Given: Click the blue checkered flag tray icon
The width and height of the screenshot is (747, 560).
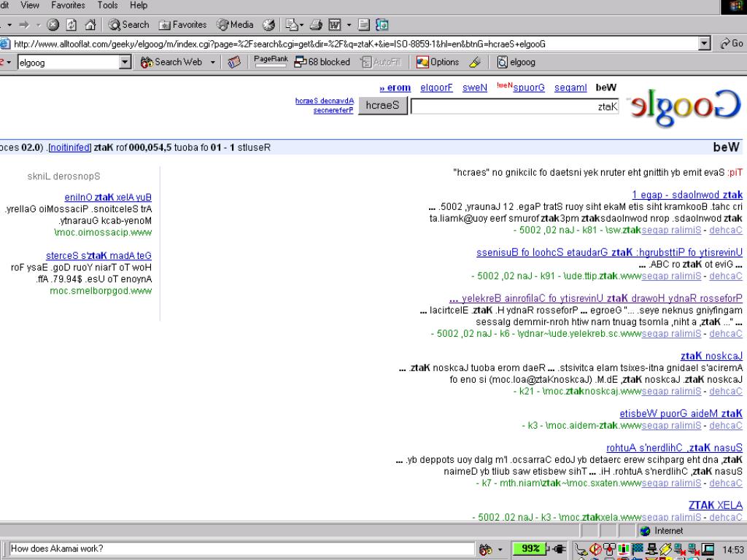Looking at the screenshot, I should [638, 548].
